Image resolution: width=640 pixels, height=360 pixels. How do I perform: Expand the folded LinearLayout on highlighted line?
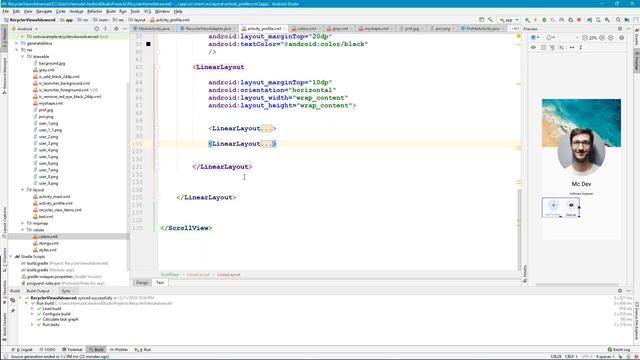tap(266, 144)
